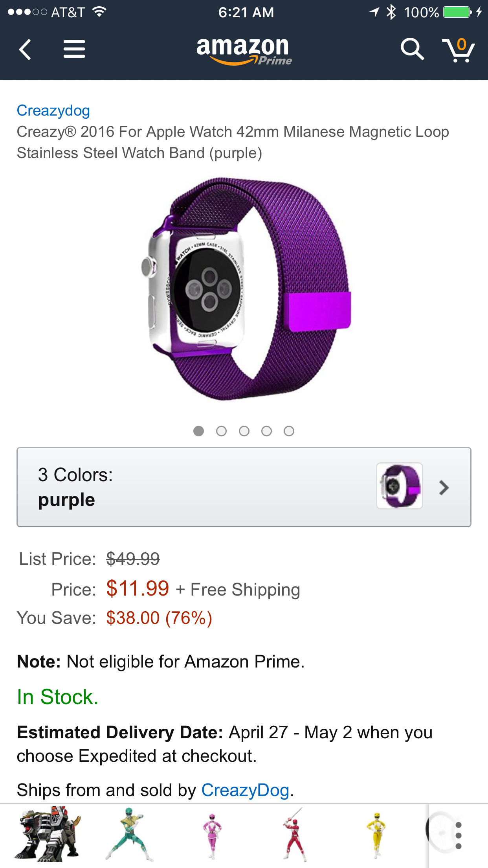
Task: Select the second image page dot
Action: [221, 431]
